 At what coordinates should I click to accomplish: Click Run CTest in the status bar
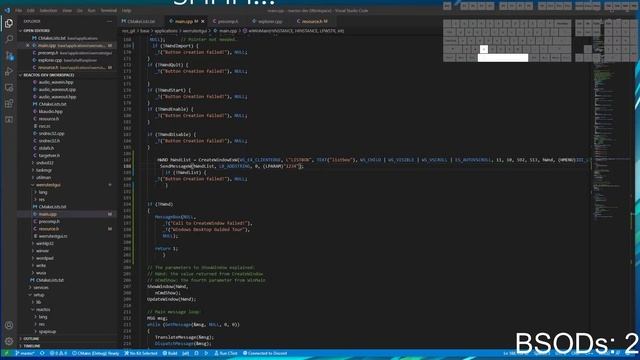coord(226,353)
